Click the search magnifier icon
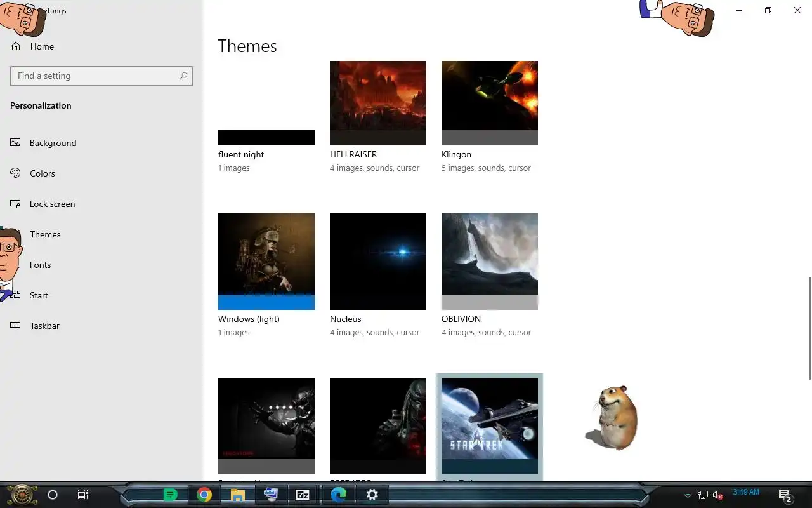Screen dimensions: 812x508 click(183, 76)
